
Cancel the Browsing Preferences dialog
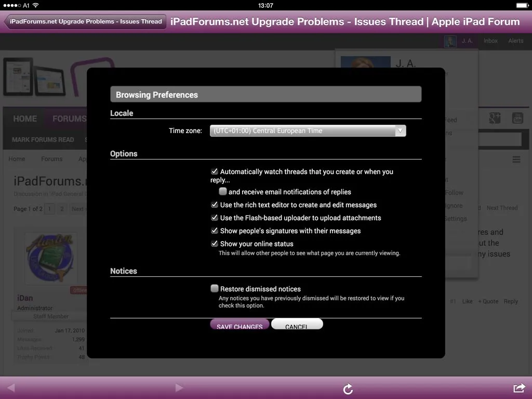pos(297,325)
